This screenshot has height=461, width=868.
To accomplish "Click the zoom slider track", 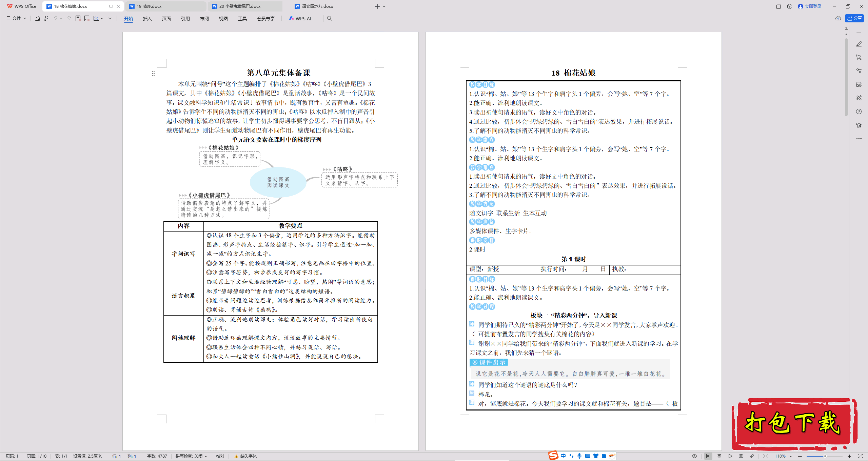I will tap(825, 456).
